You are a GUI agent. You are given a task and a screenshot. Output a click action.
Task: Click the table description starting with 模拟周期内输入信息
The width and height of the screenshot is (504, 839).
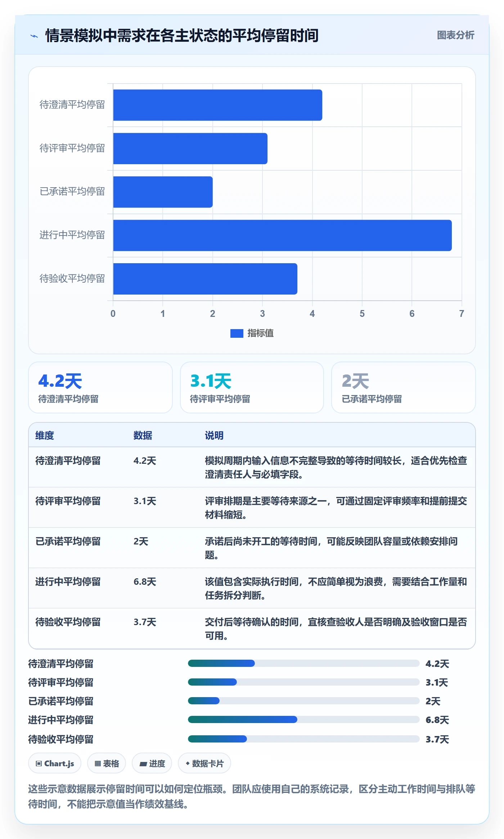click(336, 467)
